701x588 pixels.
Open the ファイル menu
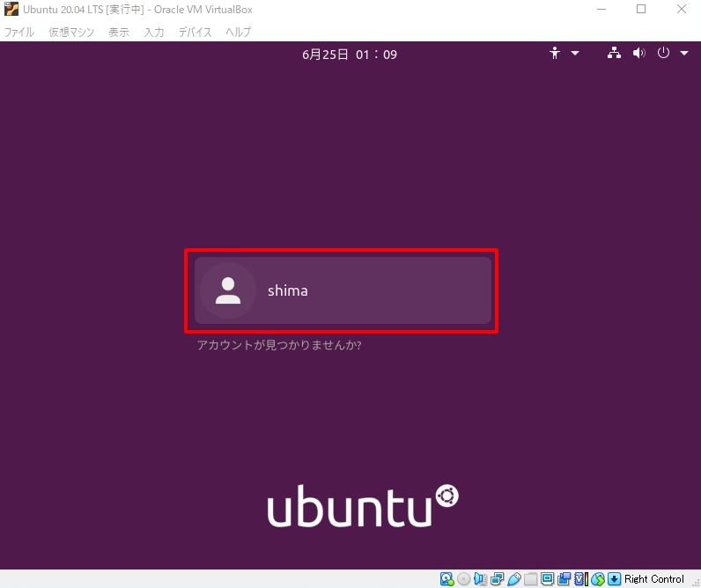point(18,33)
